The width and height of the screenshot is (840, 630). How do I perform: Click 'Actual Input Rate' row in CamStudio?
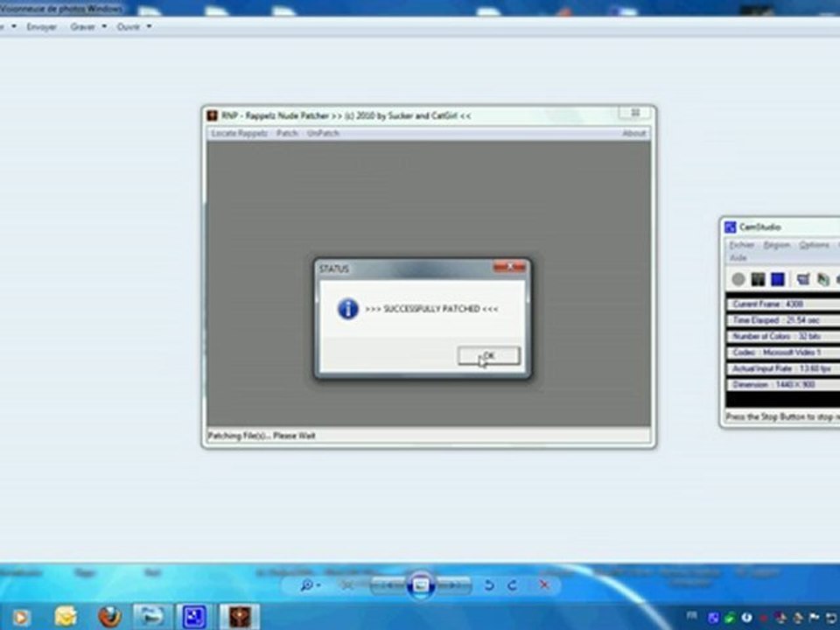tap(783, 368)
